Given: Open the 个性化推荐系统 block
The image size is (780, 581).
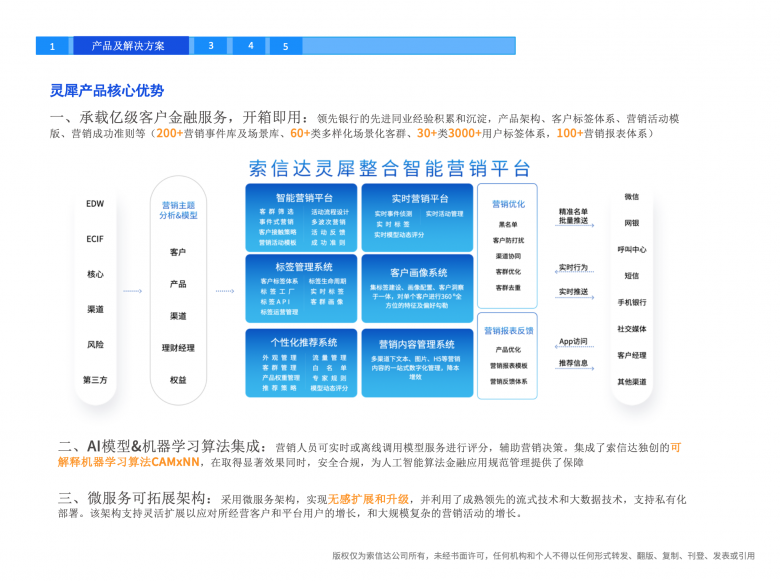Looking at the screenshot, I should [301, 363].
